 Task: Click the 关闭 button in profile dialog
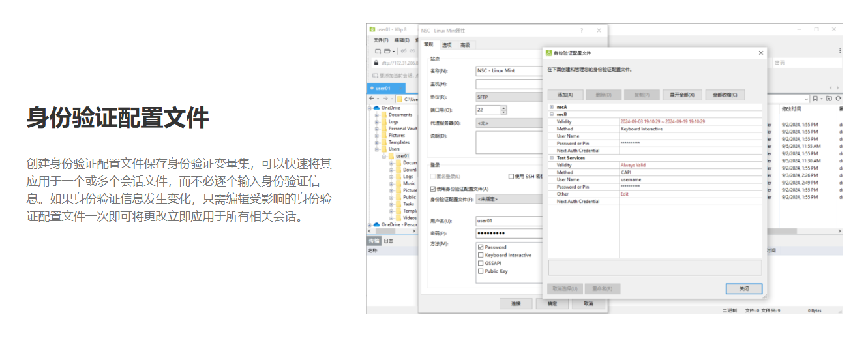tap(744, 288)
